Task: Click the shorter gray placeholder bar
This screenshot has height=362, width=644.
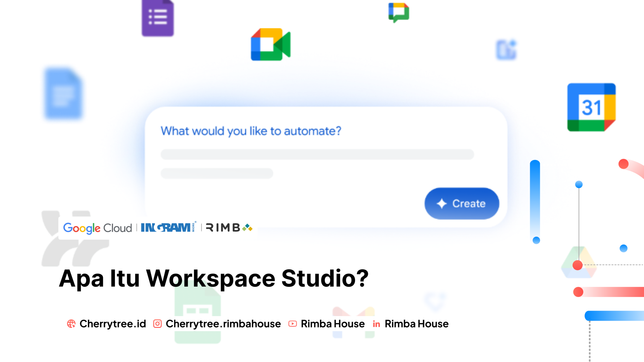Action: click(x=217, y=173)
